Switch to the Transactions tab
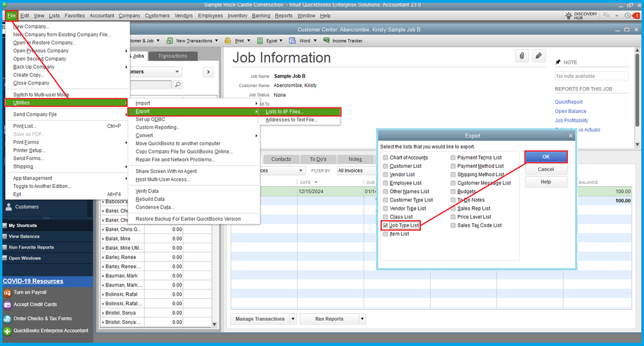Viewport: 644px width, 346px height. click(x=173, y=56)
